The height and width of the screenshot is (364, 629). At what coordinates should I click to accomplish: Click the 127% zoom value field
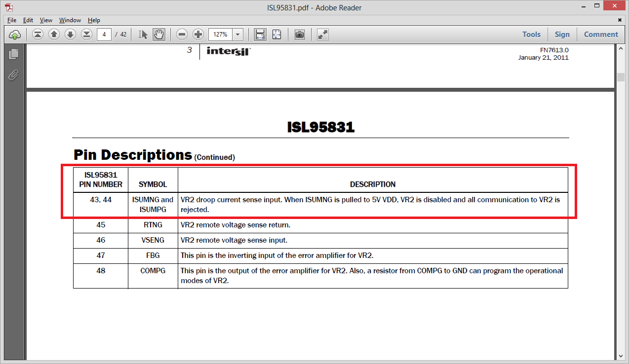(221, 35)
